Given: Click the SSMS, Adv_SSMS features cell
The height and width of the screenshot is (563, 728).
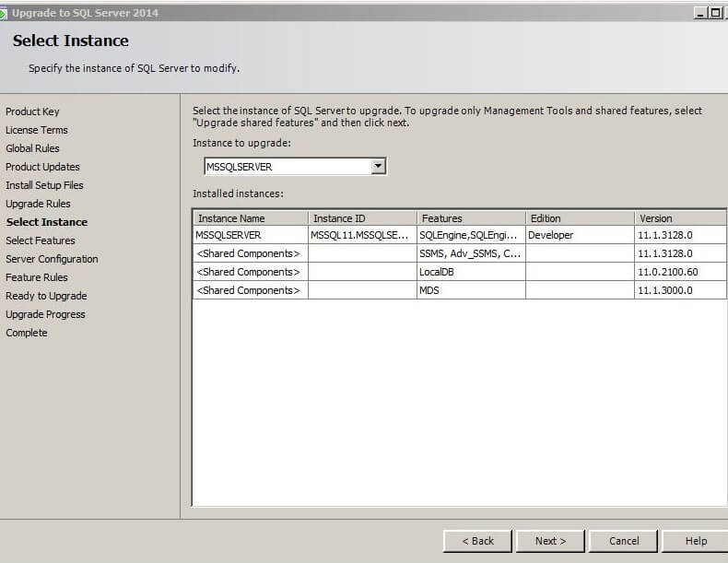Looking at the screenshot, I should coord(471,253).
